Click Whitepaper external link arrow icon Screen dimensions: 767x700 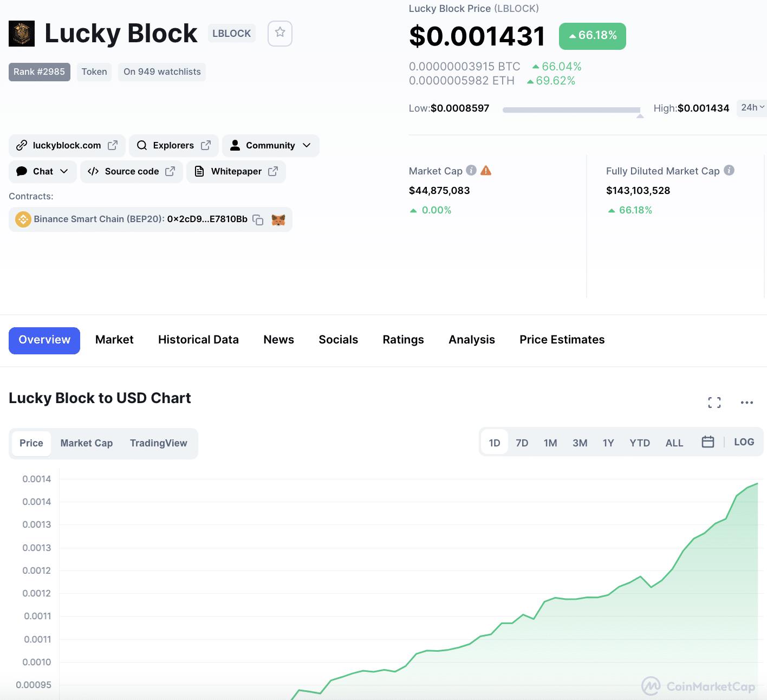click(273, 171)
